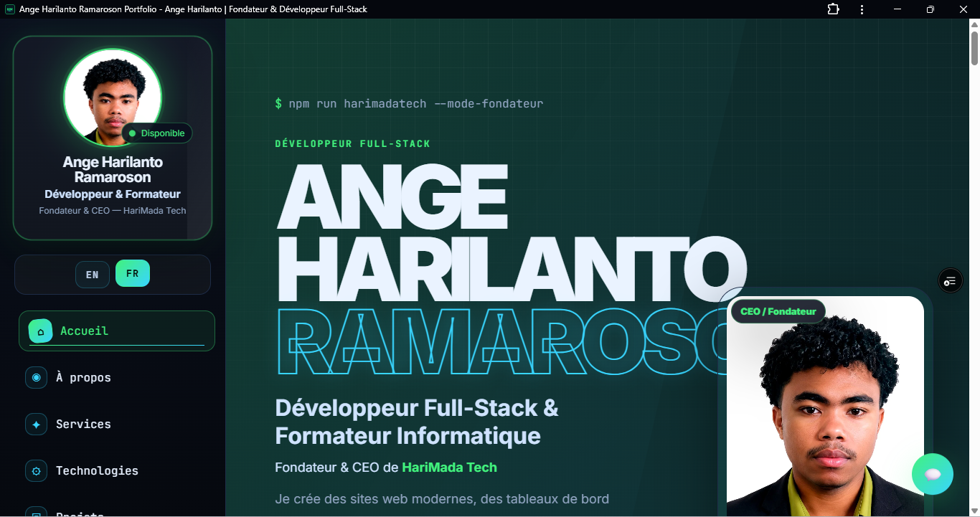Click the heading "Développeur Full-Stack & Formateur Informatique"

click(x=417, y=422)
